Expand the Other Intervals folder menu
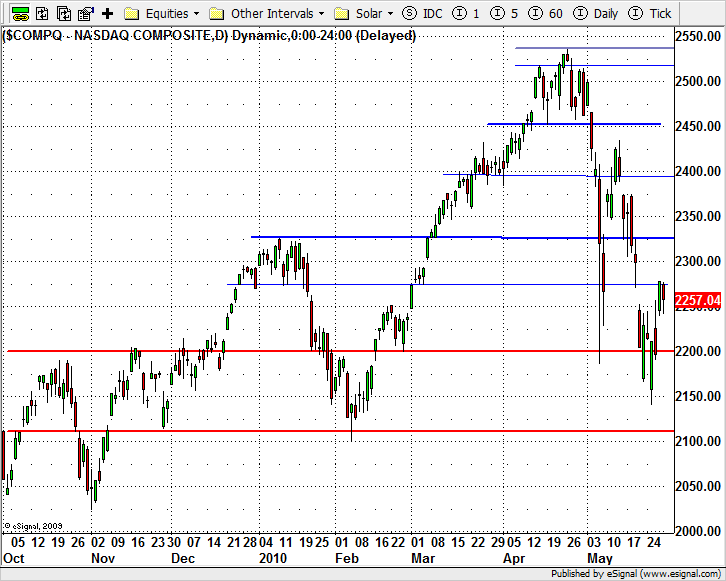This screenshot has height=581, width=726. 267,13
